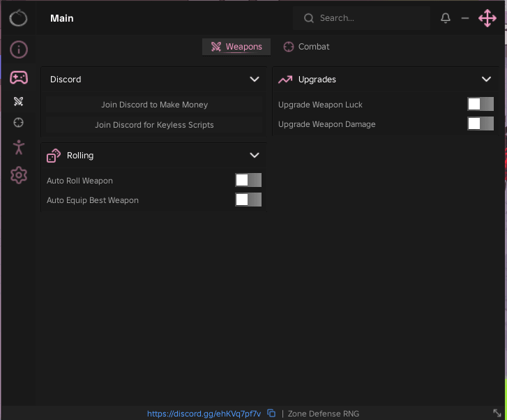Click the Main title text
Image resolution: width=507 pixels, height=420 pixels.
[x=62, y=18]
